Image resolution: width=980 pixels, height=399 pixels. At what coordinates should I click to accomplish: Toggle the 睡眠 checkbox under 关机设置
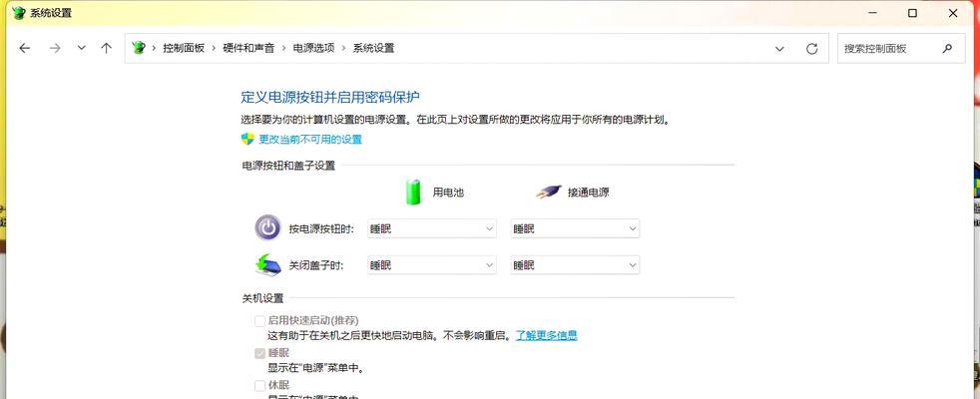(260, 353)
